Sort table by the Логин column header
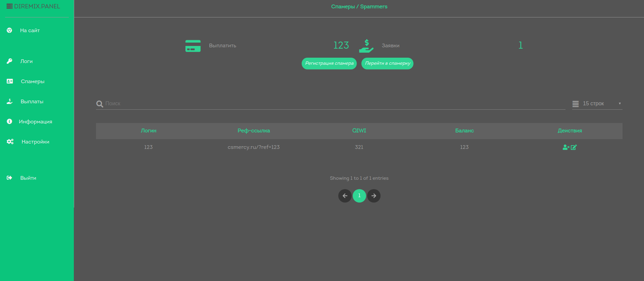The height and width of the screenshot is (281, 644). click(148, 131)
